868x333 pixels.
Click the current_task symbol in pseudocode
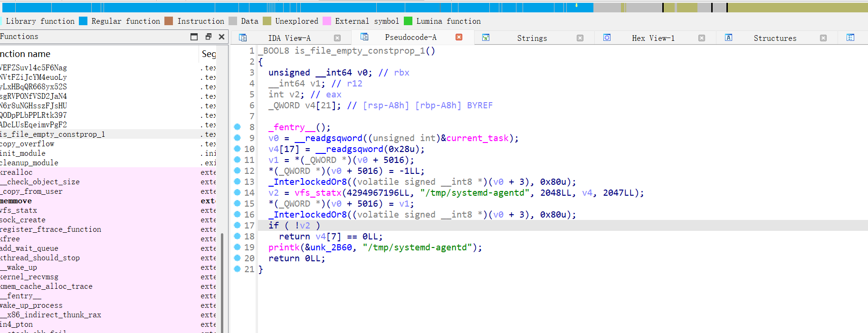[x=477, y=138]
